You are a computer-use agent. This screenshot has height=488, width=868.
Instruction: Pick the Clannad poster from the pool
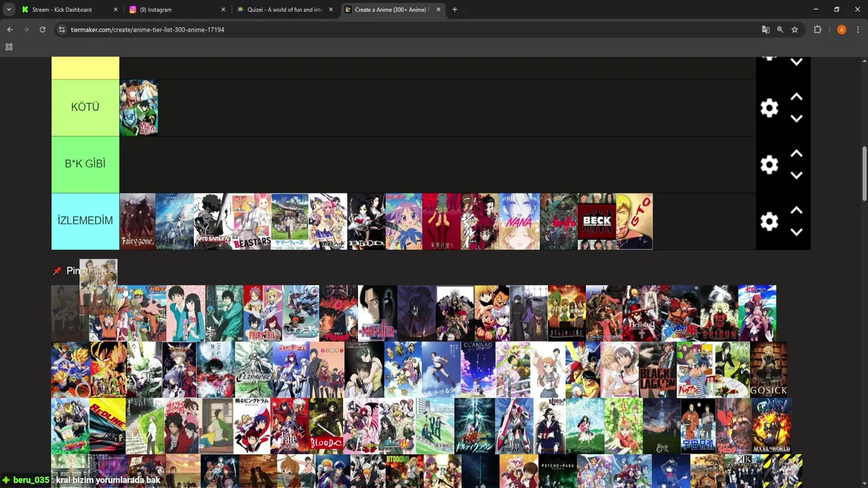pos(478,369)
